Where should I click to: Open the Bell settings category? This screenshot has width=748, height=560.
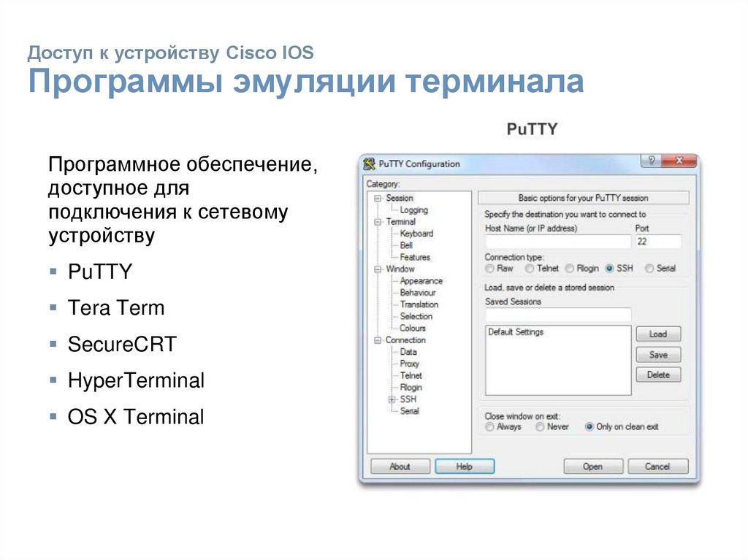(406, 245)
